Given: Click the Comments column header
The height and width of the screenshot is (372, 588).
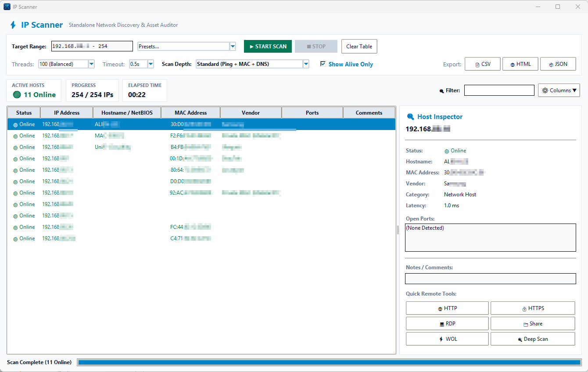Looking at the screenshot, I should tap(369, 113).
